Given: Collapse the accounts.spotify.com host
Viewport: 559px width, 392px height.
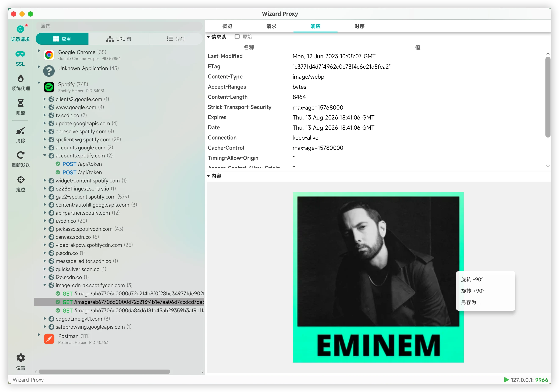Looking at the screenshot, I should tap(45, 155).
